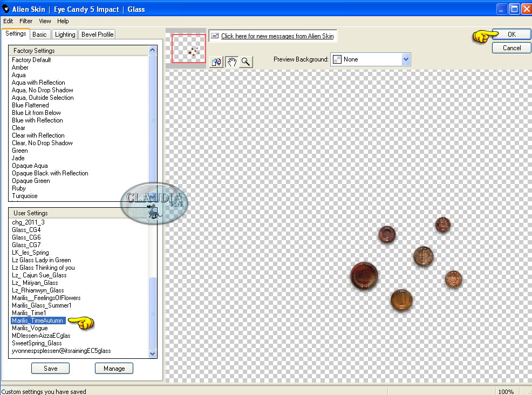Select the Opaque Green preset
Screen dimensions: 532x395
click(x=31, y=181)
